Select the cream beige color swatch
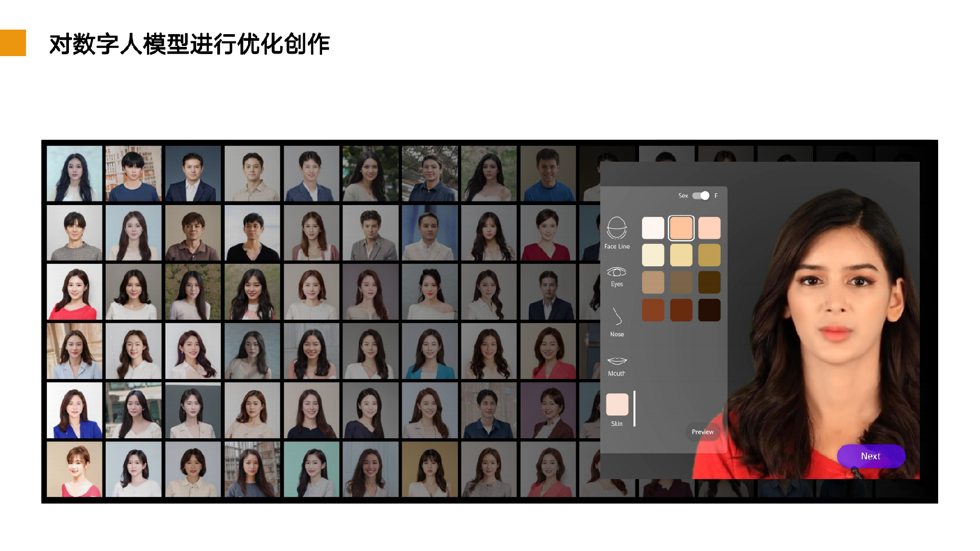The height and width of the screenshot is (551, 980). (653, 255)
